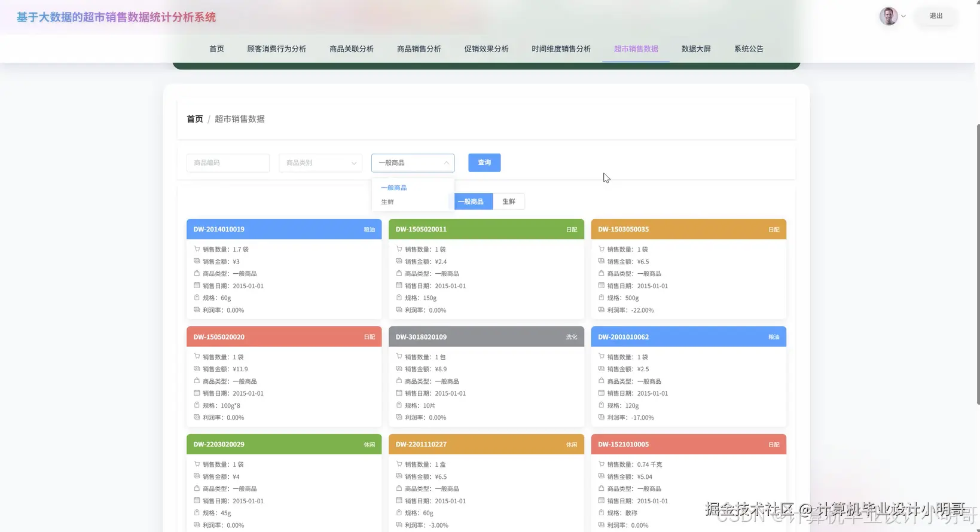
Task: Click the 退出 logout button
Action: tap(936, 16)
